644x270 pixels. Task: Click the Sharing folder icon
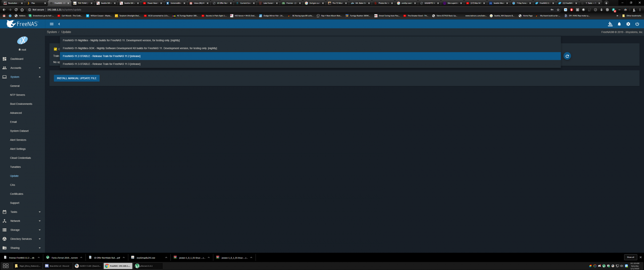(4, 248)
